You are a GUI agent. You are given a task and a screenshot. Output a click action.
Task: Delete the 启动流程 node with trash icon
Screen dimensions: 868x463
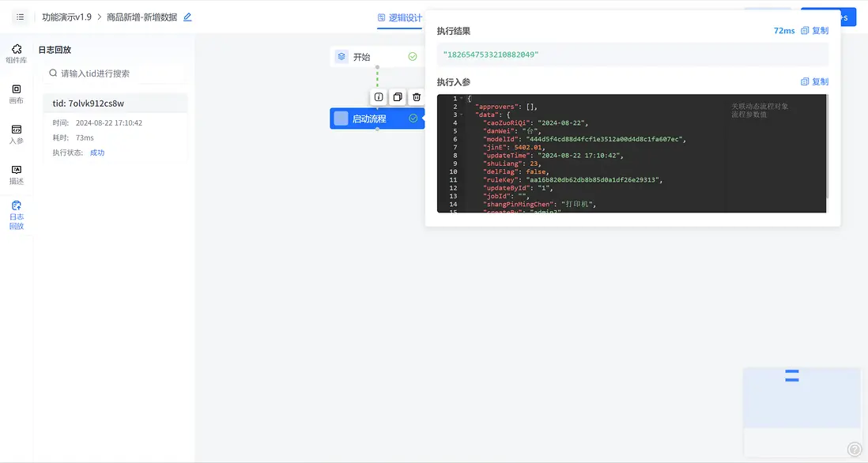[x=417, y=97]
